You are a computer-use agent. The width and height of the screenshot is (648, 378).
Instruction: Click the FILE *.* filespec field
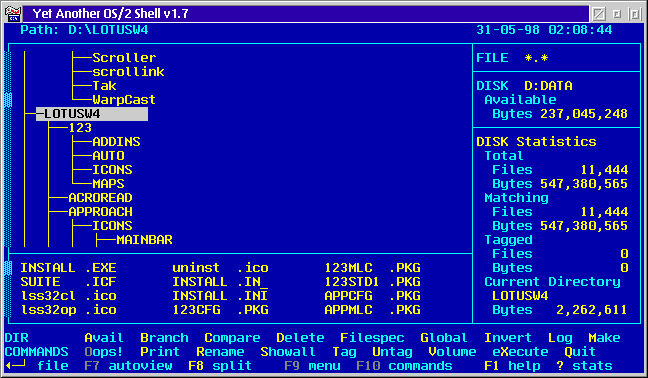[x=512, y=58]
